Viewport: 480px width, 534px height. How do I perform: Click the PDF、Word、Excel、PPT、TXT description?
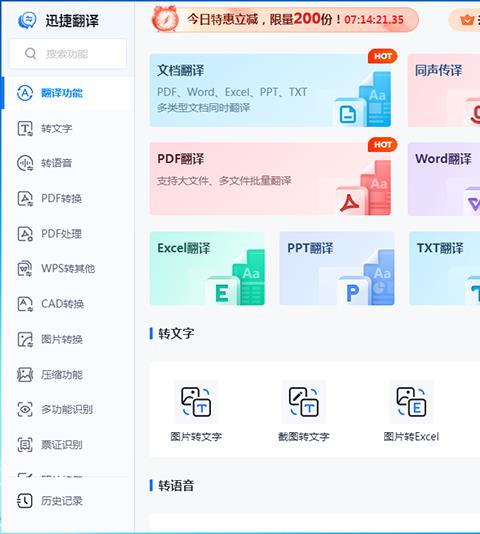pos(232,92)
